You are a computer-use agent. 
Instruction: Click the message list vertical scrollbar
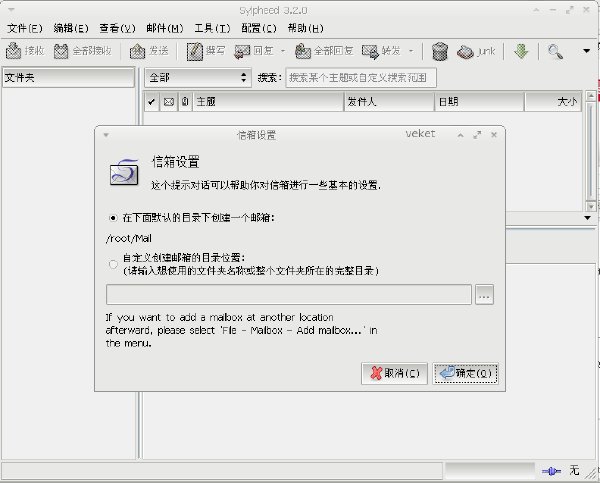click(591, 151)
